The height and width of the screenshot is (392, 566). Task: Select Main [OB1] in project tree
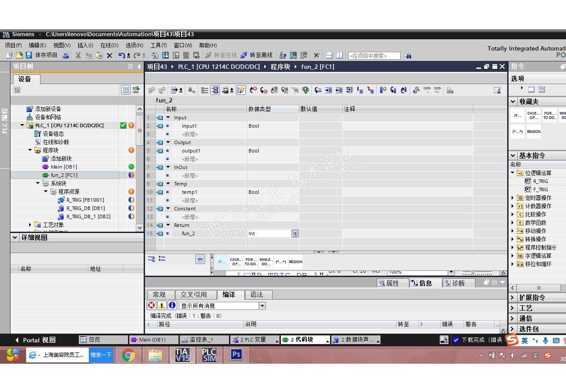coord(64,167)
